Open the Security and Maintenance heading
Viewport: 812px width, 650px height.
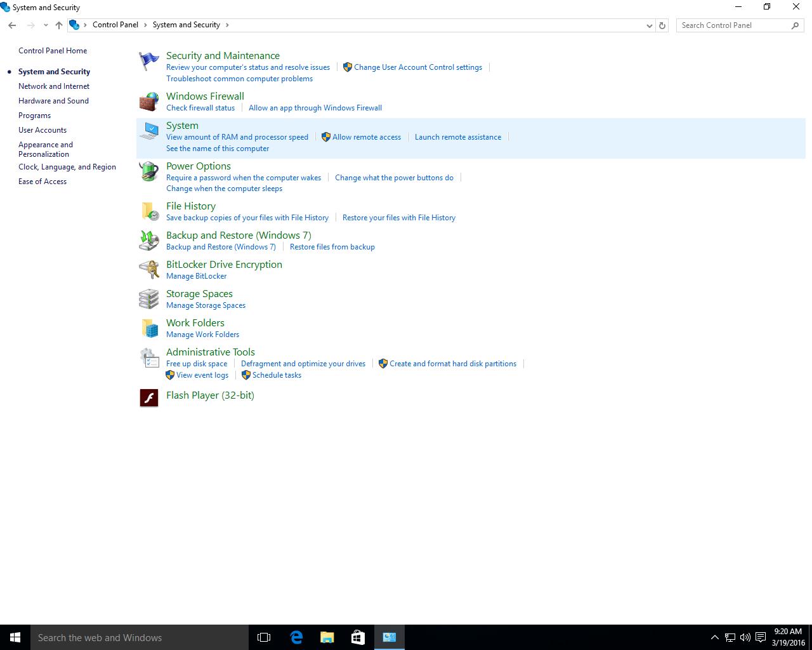click(x=223, y=56)
